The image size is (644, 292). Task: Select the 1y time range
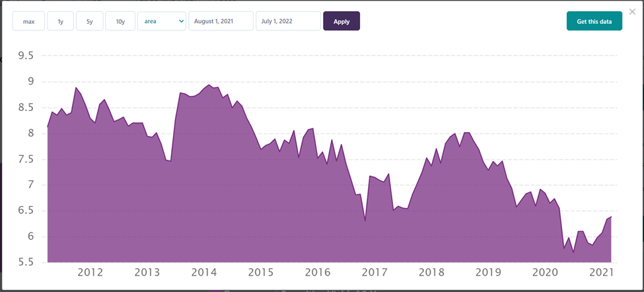pos(60,21)
